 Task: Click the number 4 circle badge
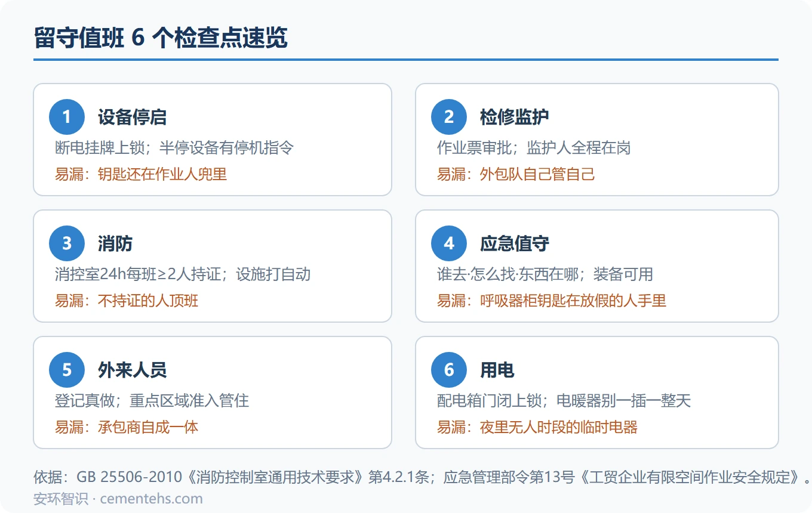(449, 243)
